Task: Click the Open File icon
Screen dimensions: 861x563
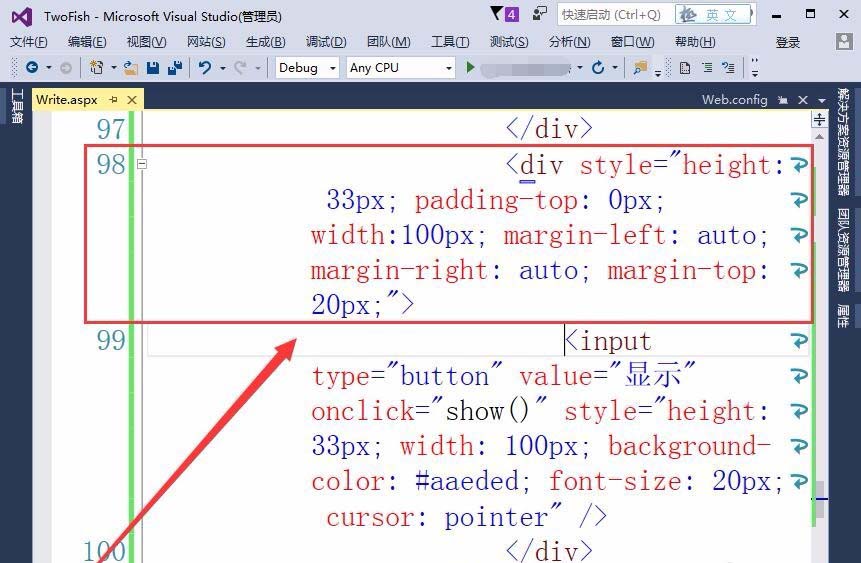Action: pos(131,68)
